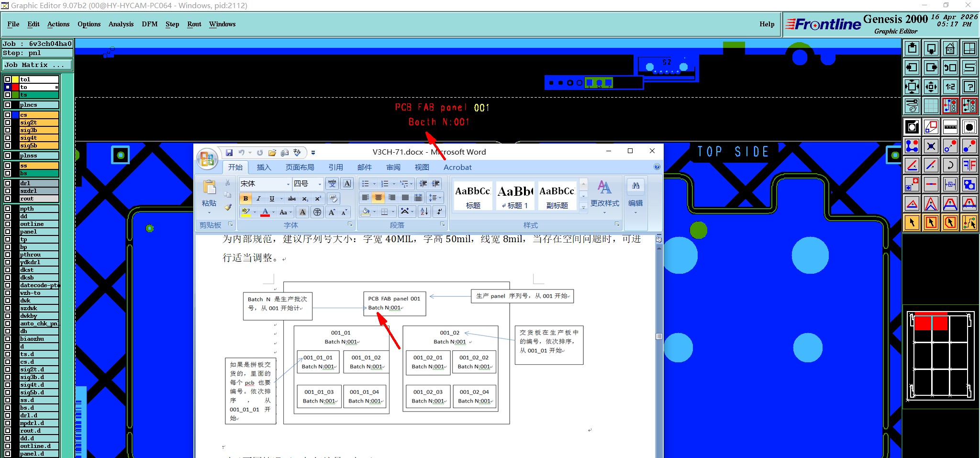The width and height of the screenshot is (980, 458).
Task: Apply 副标题 style in Word
Action: 557,196
